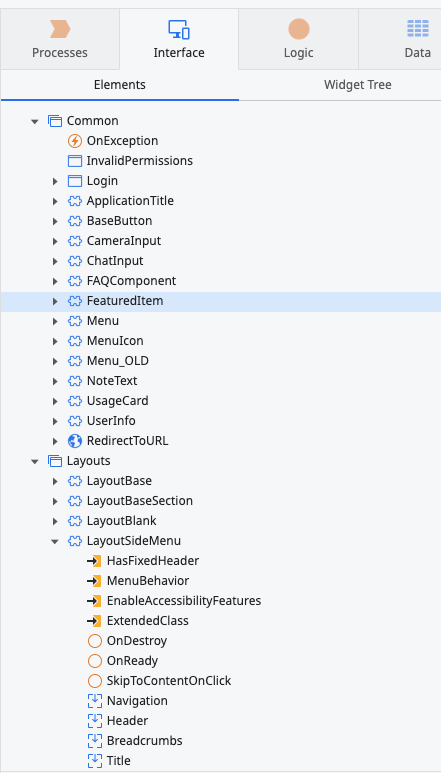Select the InvalidPermissions screen icon
The height and width of the screenshot is (773, 441).
74,161
